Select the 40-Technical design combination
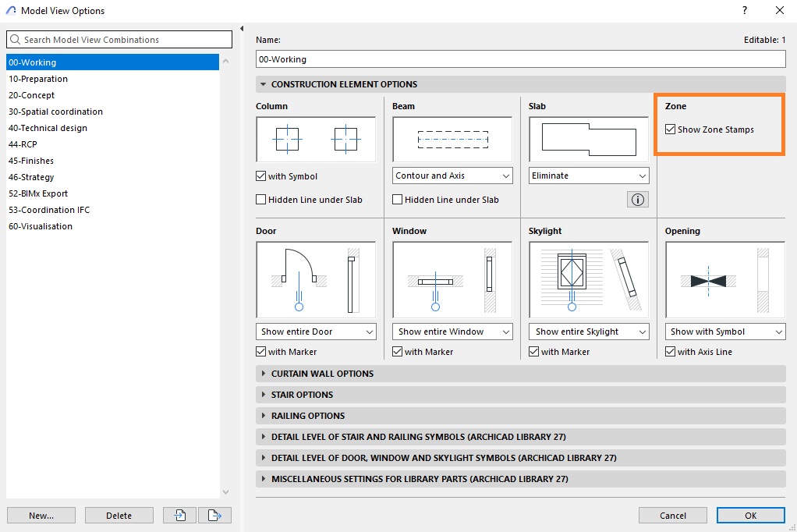Screen dimensions: 797x532 (113, 128)
